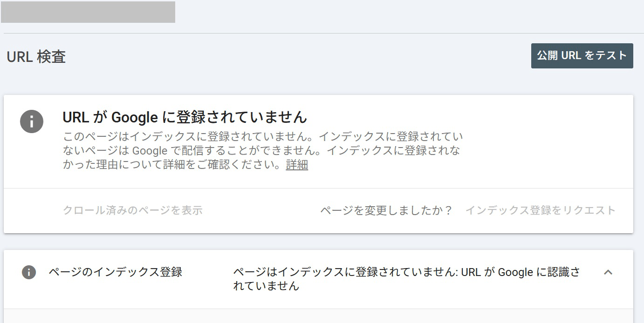Click the info icon beside ページのインデックス登録

pyautogui.click(x=29, y=272)
